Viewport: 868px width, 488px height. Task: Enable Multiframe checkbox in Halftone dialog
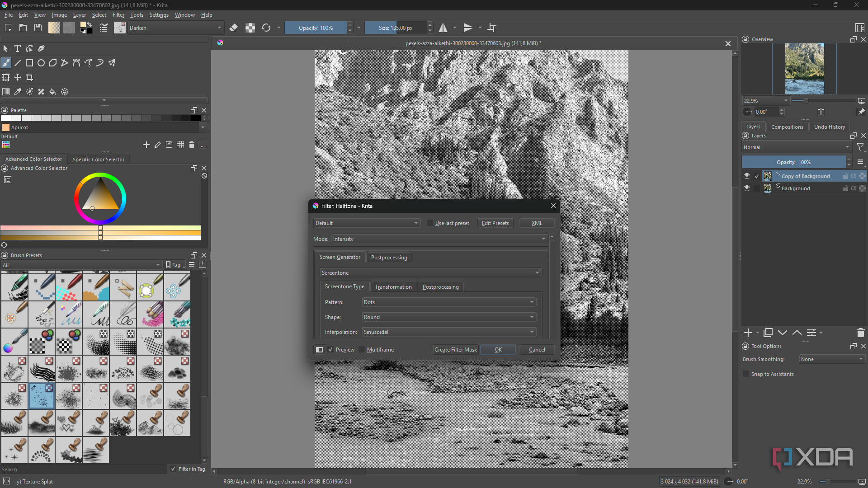(x=362, y=350)
